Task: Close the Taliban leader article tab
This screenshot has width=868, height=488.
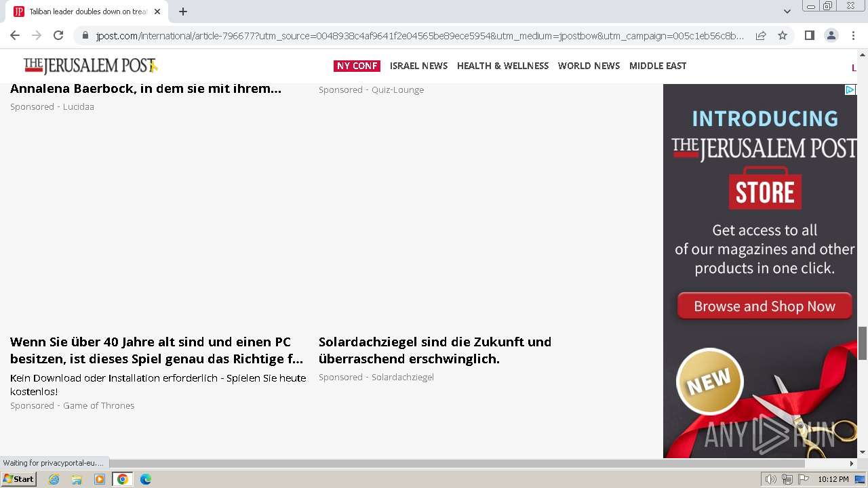Action: (x=157, y=12)
